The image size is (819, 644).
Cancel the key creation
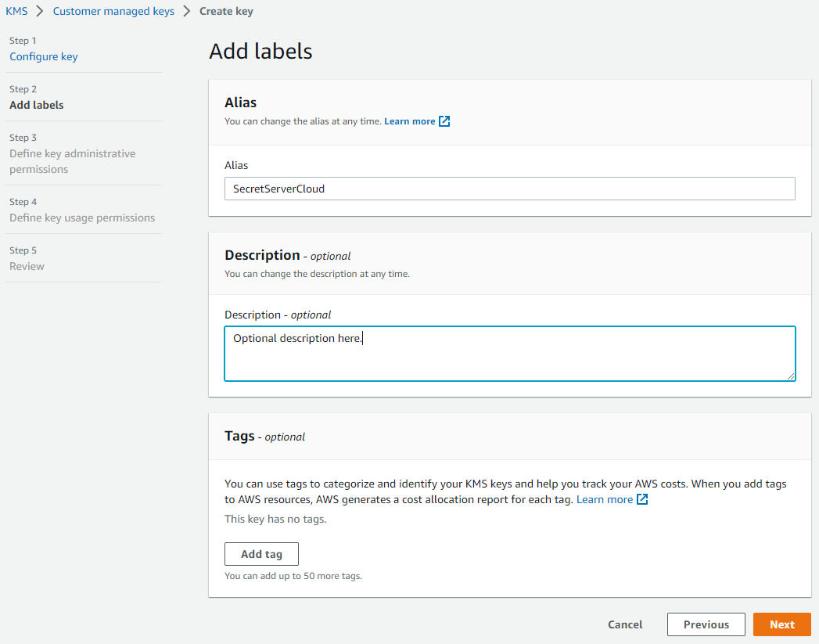pos(625,624)
